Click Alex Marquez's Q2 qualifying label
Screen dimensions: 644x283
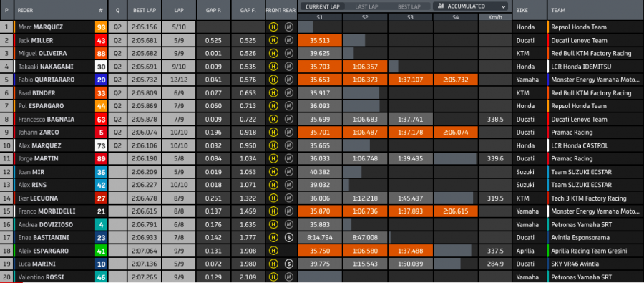pyautogui.click(x=117, y=145)
